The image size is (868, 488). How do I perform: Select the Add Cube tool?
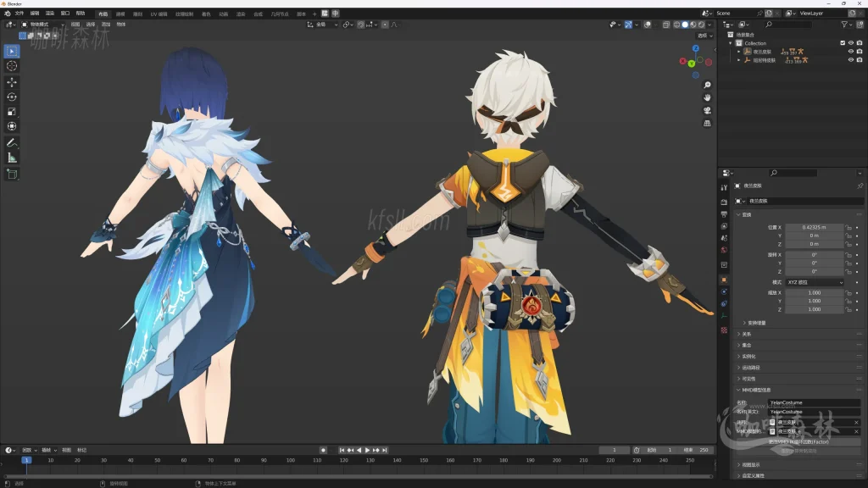coord(12,175)
